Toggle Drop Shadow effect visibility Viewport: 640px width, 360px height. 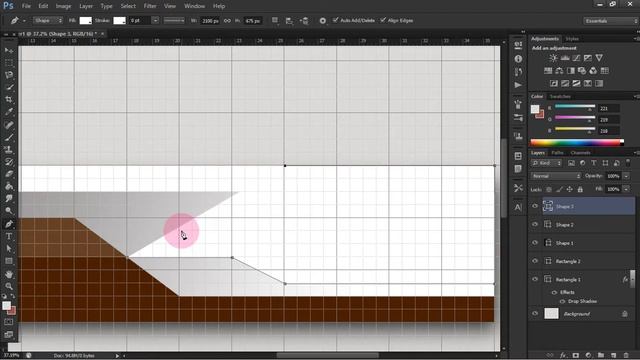tap(562, 301)
